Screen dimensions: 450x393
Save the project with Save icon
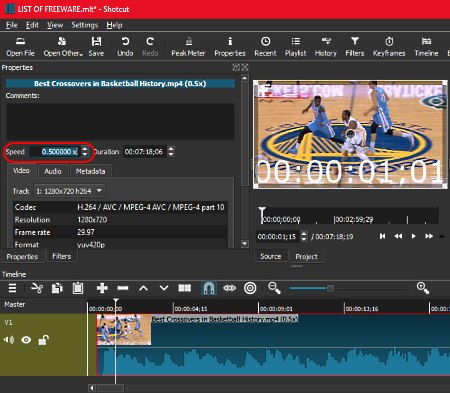[x=96, y=46]
